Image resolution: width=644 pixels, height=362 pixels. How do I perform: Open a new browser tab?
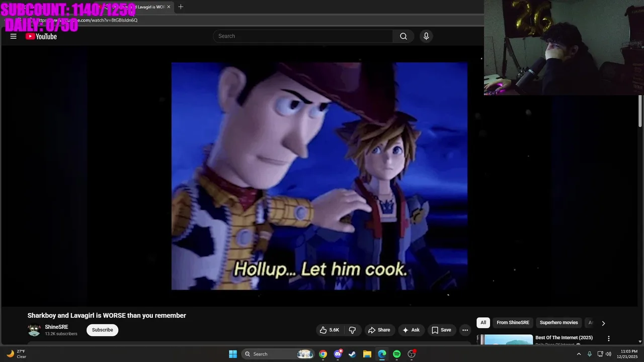click(x=181, y=7)
